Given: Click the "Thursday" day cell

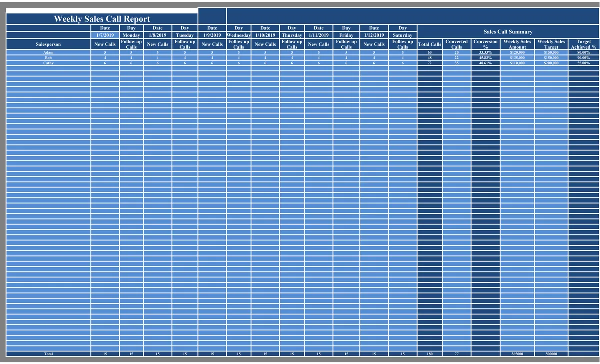Looking at the screenshot, I should coord(292,35).
